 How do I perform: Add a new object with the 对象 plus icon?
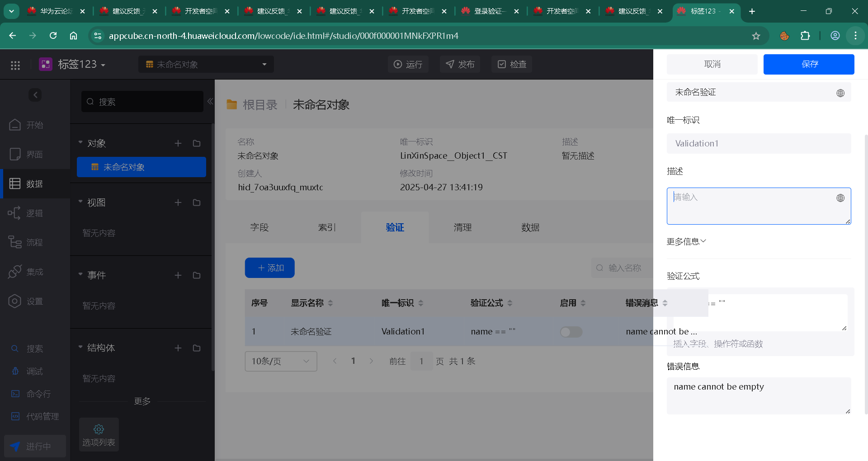(x=178, y=143)
